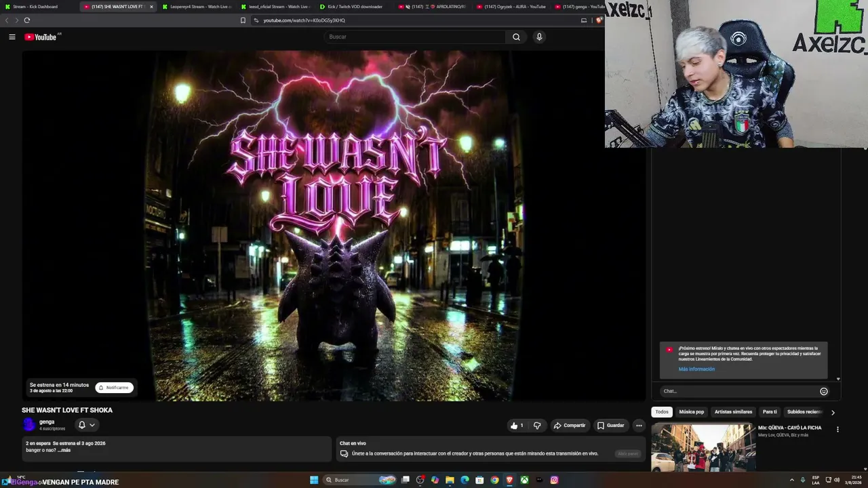Start voice search with the microphone
Viewport: 868px width, 488px height.
(539, 37)
